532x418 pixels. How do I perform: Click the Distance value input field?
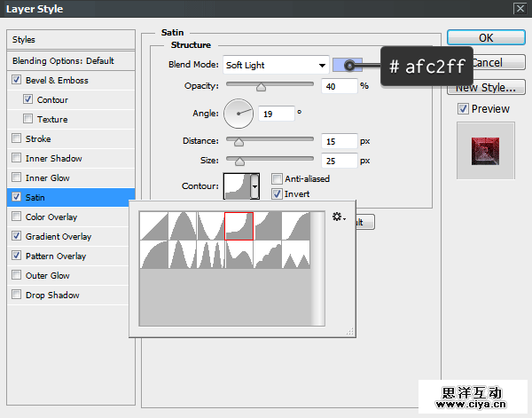340,141
